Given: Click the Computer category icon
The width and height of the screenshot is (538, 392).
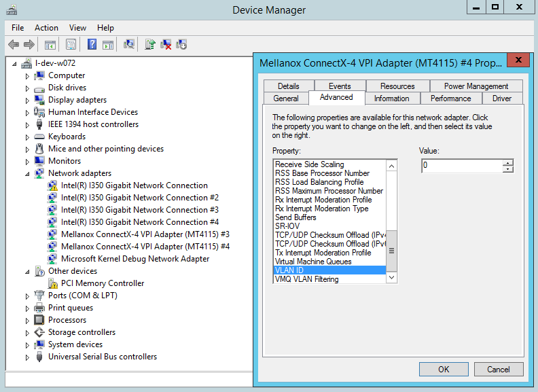Looking at the screenshot, I should (x=39, y=75).
